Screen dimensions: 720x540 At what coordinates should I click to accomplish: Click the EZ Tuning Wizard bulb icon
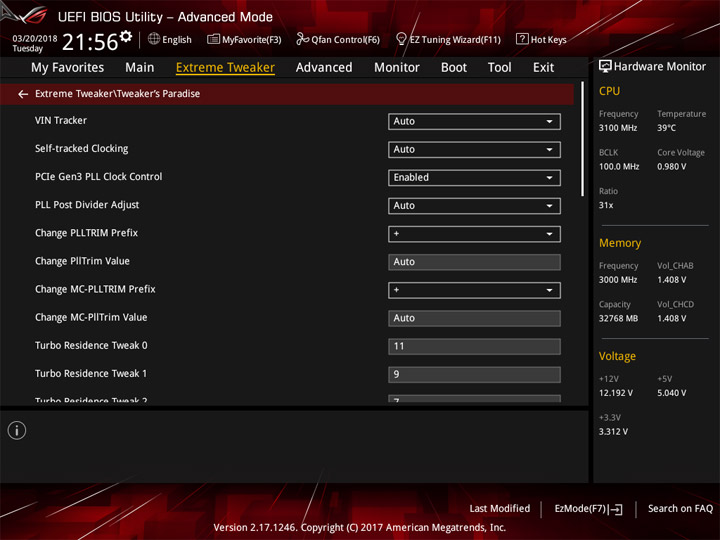coord(401,39)
